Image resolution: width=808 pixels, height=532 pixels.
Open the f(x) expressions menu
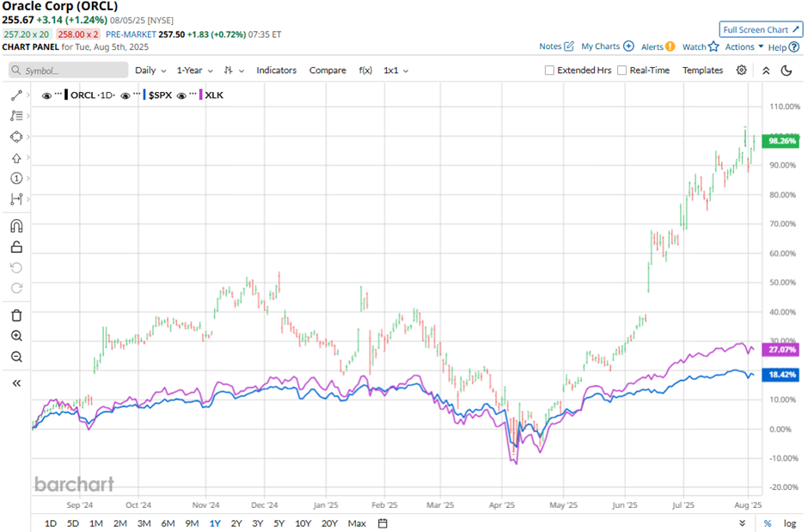pos(365,70)
